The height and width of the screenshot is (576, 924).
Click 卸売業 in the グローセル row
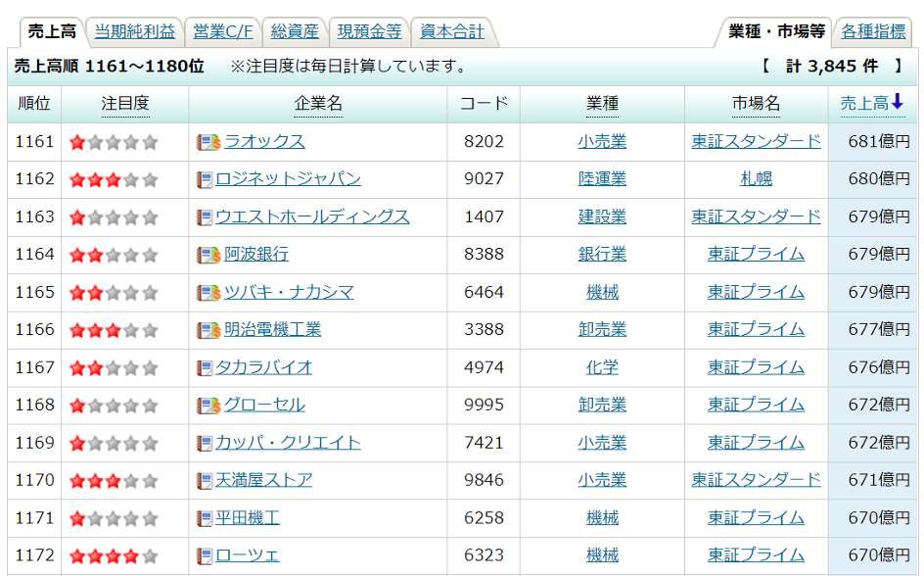click(602, 405)
